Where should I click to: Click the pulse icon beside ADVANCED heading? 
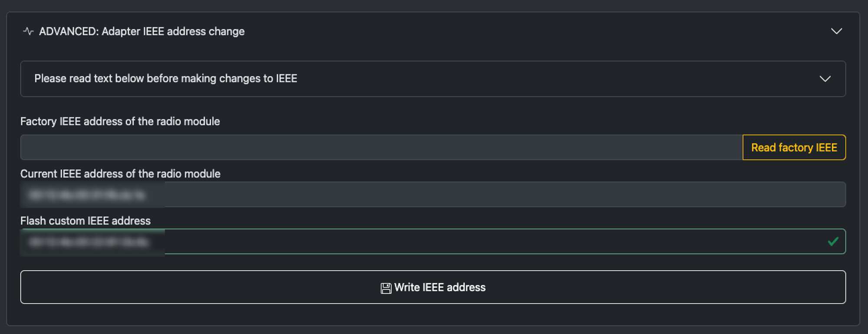click(28, 31)
